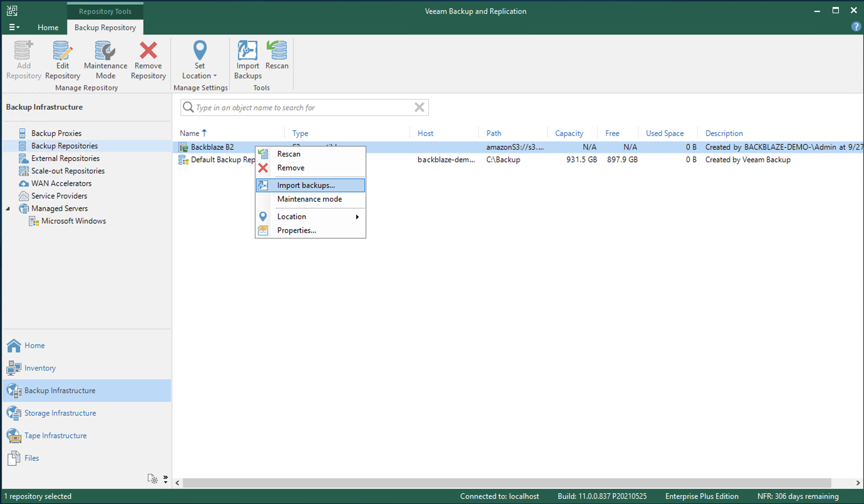Select WAN Accelerators in the tree
The height and width of the screenshot is (504, 864).
pos(61,183)
